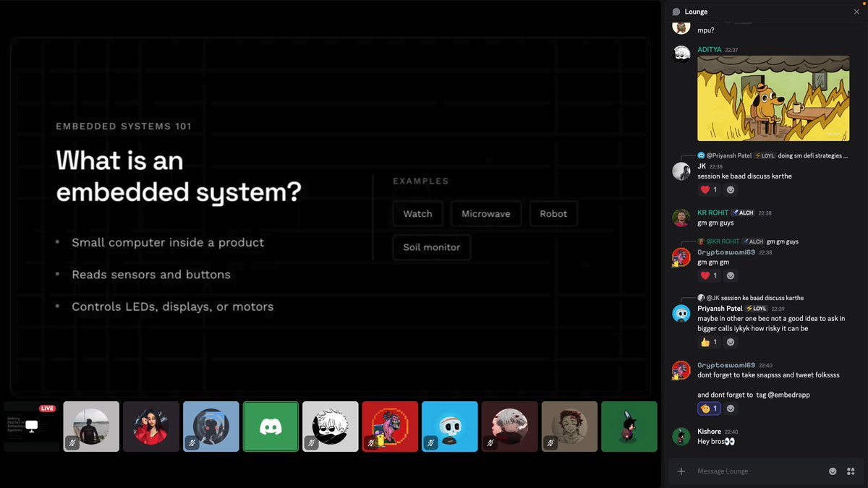Screen dimensions: 868x488
Task: Click muted mic icon on blue skull tile
Action: pos(431,442)
